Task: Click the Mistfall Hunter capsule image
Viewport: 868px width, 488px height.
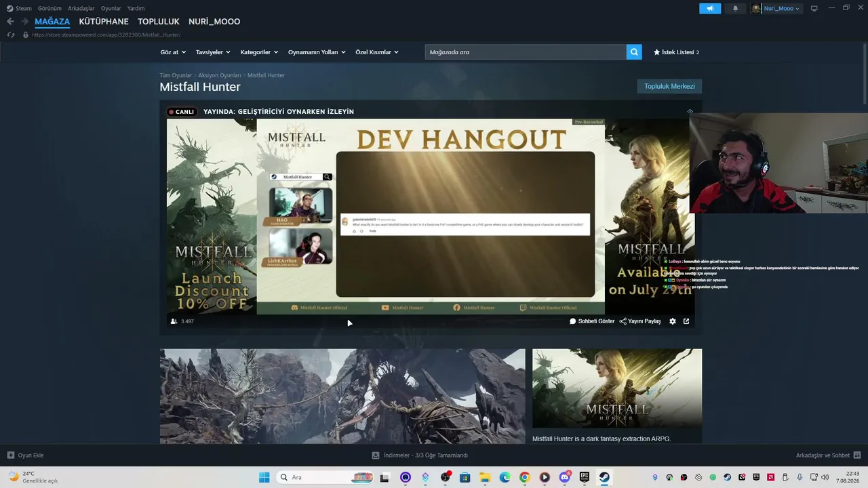Action: [617, 389]
